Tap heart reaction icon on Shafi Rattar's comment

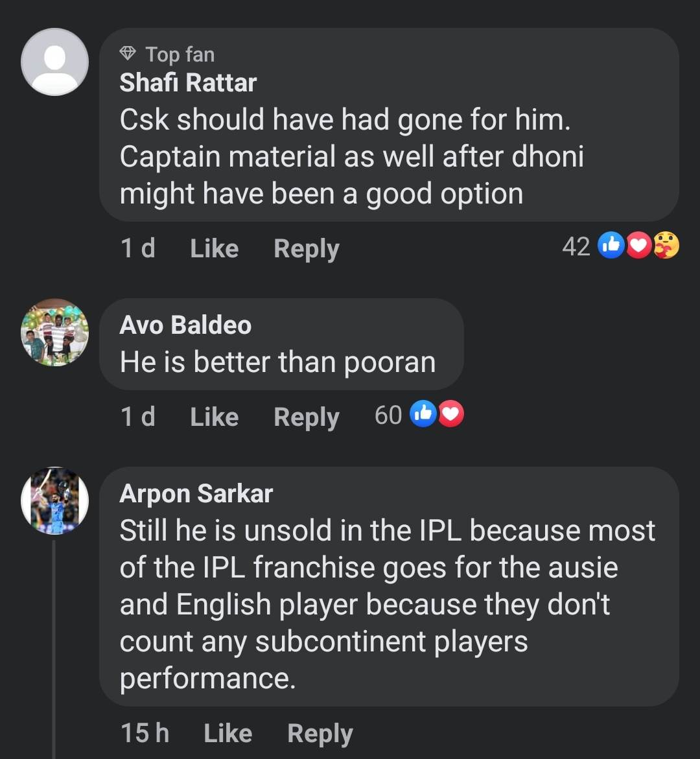coord(638,246)
